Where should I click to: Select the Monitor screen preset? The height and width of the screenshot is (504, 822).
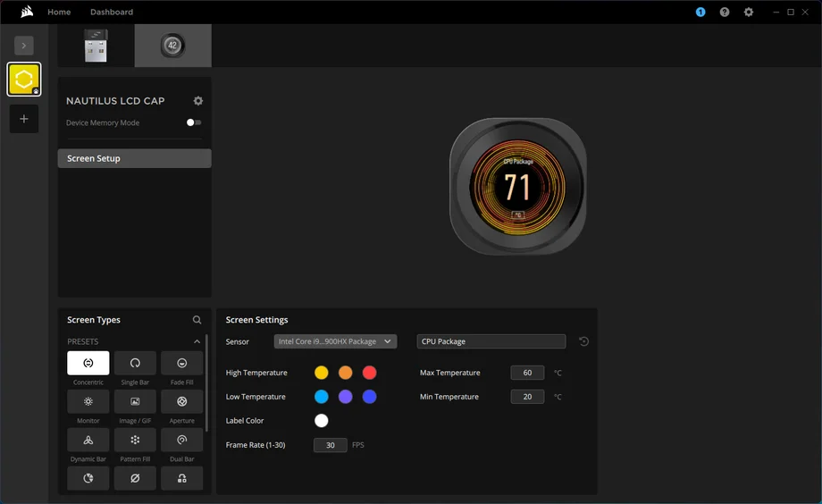(x=88, y=401)
